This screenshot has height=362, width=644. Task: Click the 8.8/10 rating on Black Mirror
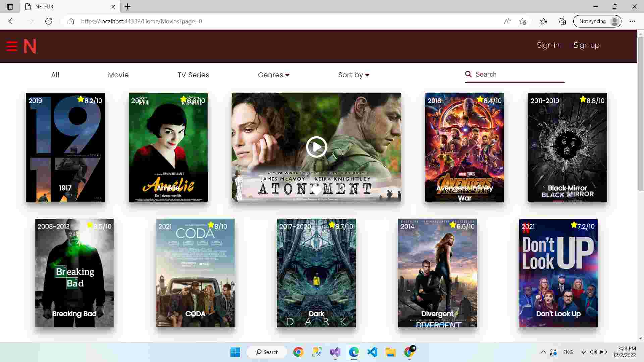tap(592, 100)
